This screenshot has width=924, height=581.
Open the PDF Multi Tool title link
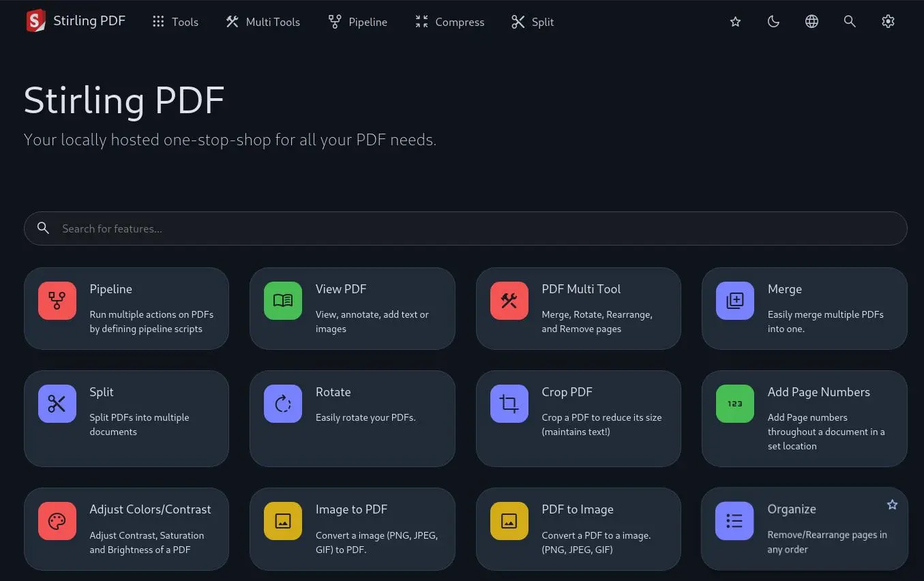(581, 289)
